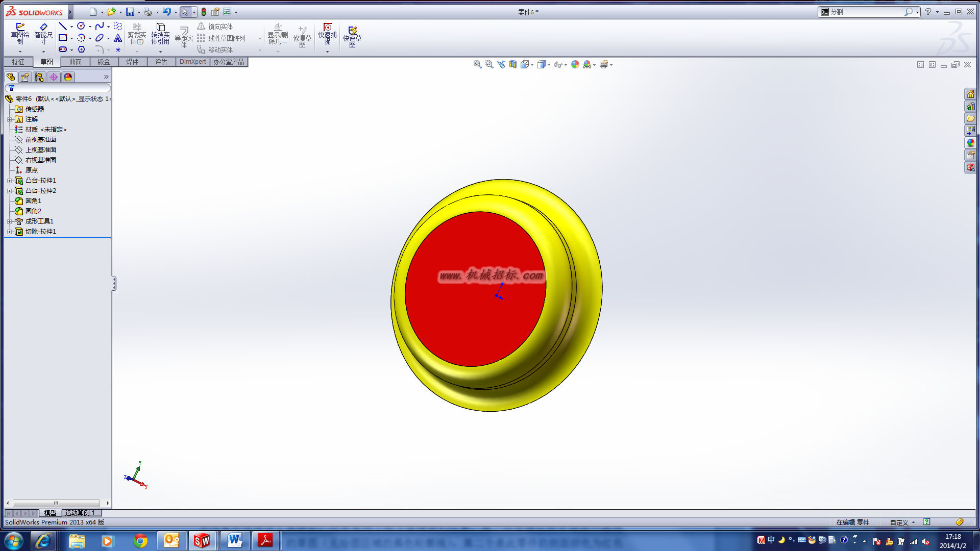Select the 智能尺寸 smart dimension tool
This screenshot has width=980, height=551.
coord(43,34)
